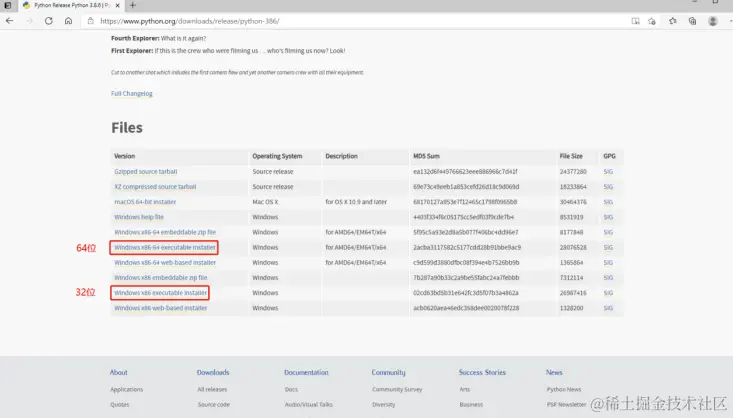
Task: Click the Operating System column header
Action: click(x=277, y=156)
